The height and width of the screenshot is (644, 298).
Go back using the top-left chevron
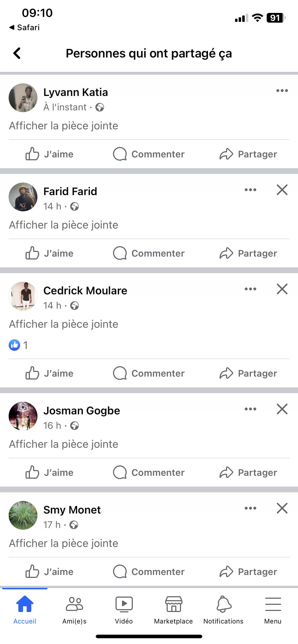tap(17, 53)
